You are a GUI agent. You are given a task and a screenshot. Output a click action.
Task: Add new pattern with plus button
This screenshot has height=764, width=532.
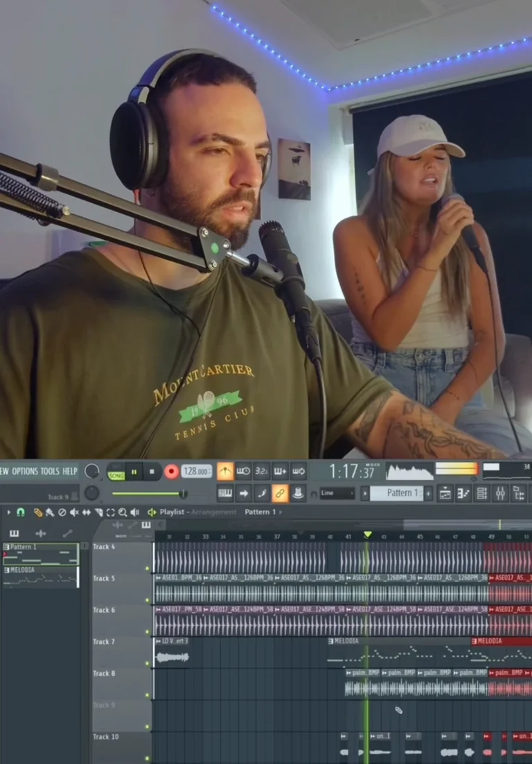[x=428, y=494]
